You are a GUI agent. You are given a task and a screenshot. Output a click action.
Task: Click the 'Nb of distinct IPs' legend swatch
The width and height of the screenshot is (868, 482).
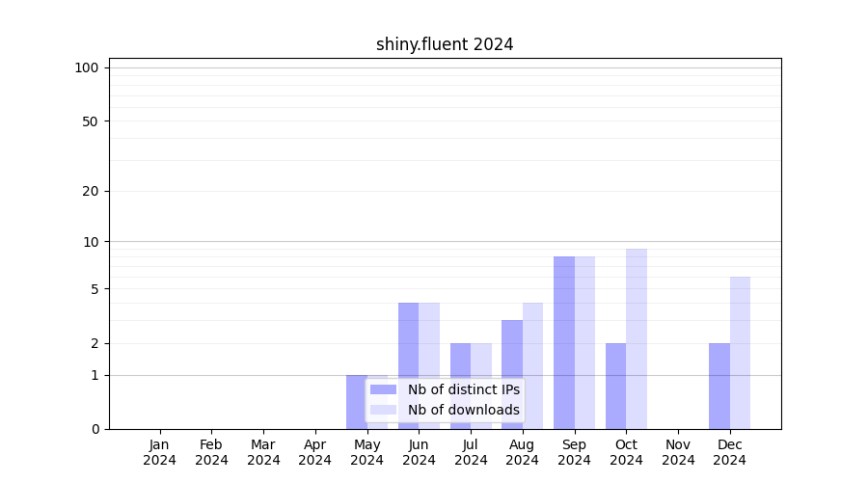coord(383,389)
